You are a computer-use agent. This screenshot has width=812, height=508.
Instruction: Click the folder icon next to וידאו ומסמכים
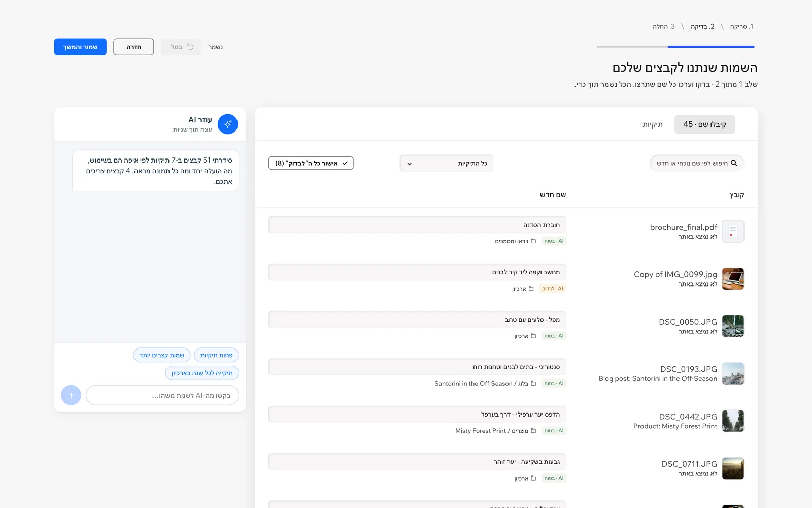coord(533,241)
